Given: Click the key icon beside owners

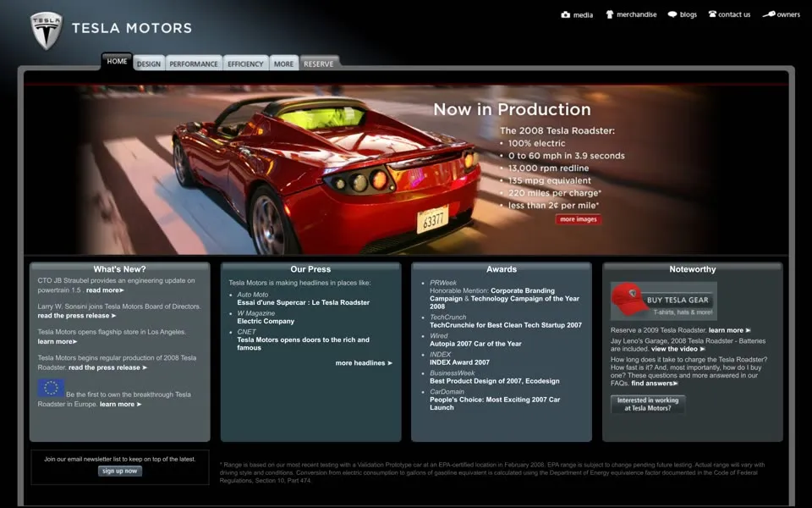Looking at the screenshot, I should pos(769,14).
